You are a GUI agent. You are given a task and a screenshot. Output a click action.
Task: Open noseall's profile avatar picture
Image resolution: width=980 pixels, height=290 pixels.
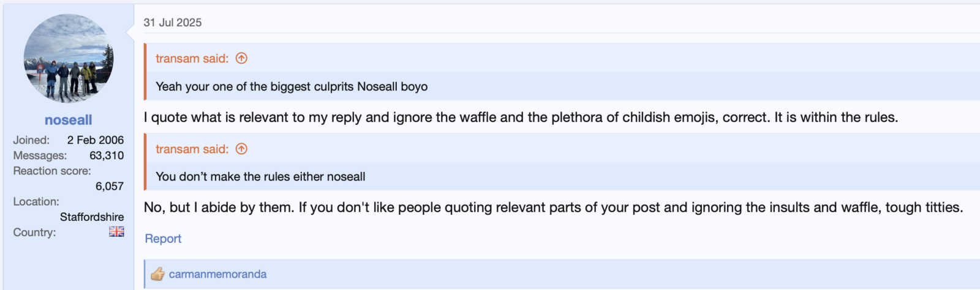pyautogui.click(x=69, y=59)
